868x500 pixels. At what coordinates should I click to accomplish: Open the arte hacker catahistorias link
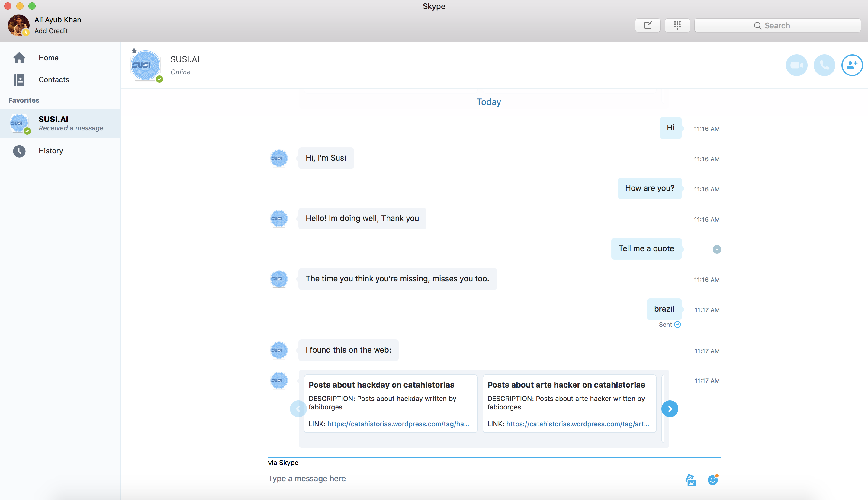577,424
